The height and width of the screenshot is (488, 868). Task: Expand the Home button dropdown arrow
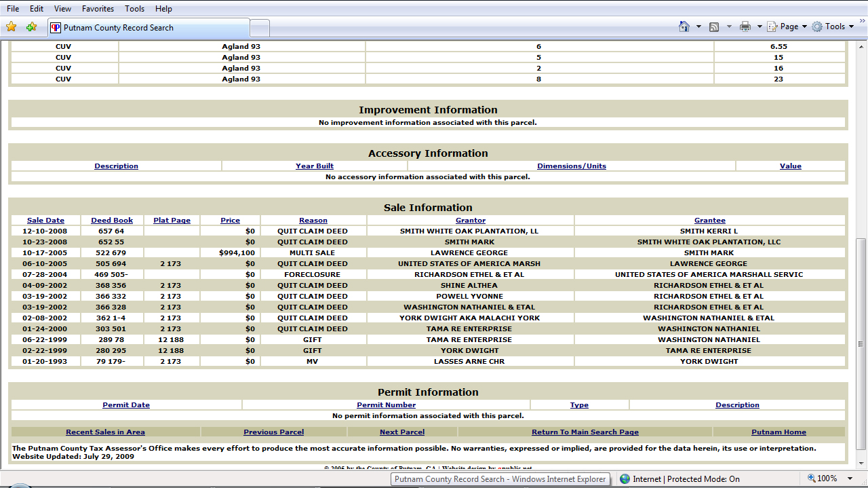point(698,26)
